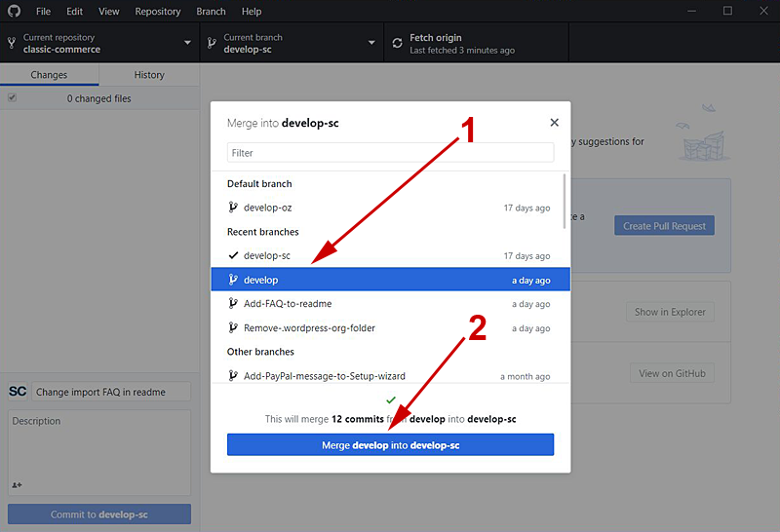This screenshot has width=780, height=532.
Task: Click Merge develop into develop-sc button
Action: point(391,444)
